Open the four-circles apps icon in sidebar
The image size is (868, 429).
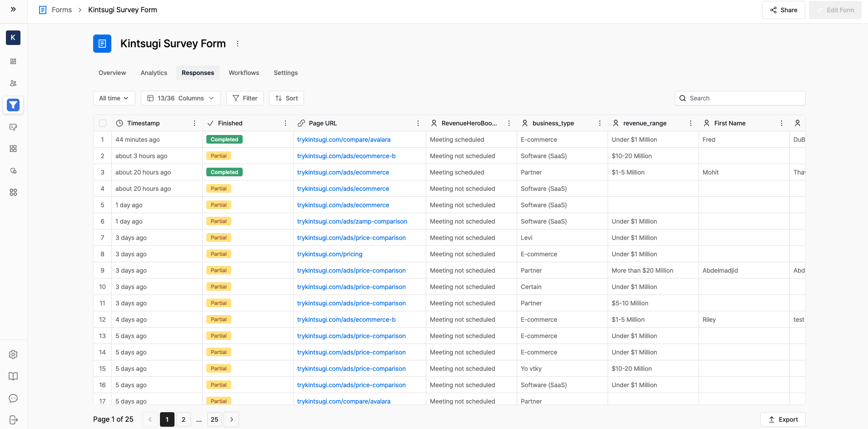coord(13,192)
